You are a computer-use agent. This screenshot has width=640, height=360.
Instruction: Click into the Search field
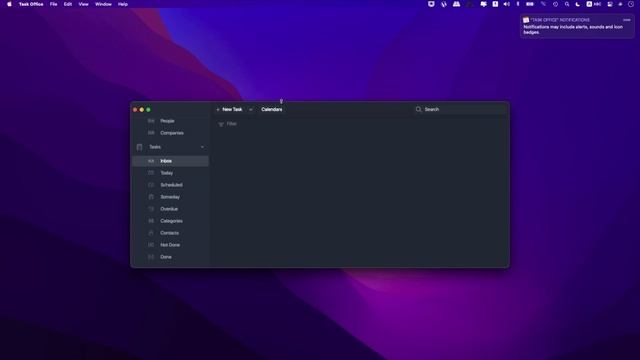pyautogui.click(x=461, y=109)
